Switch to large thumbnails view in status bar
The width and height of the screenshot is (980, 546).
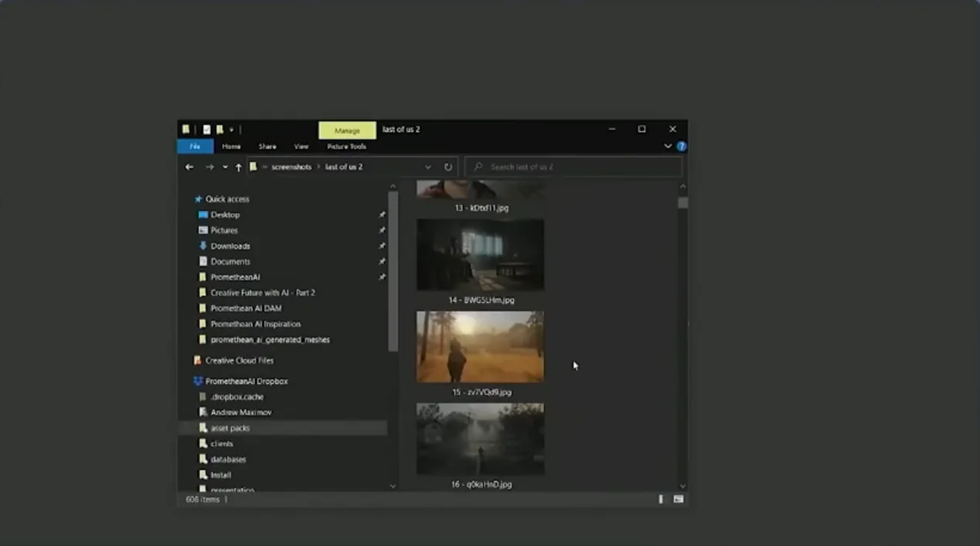tap(678, 500)
